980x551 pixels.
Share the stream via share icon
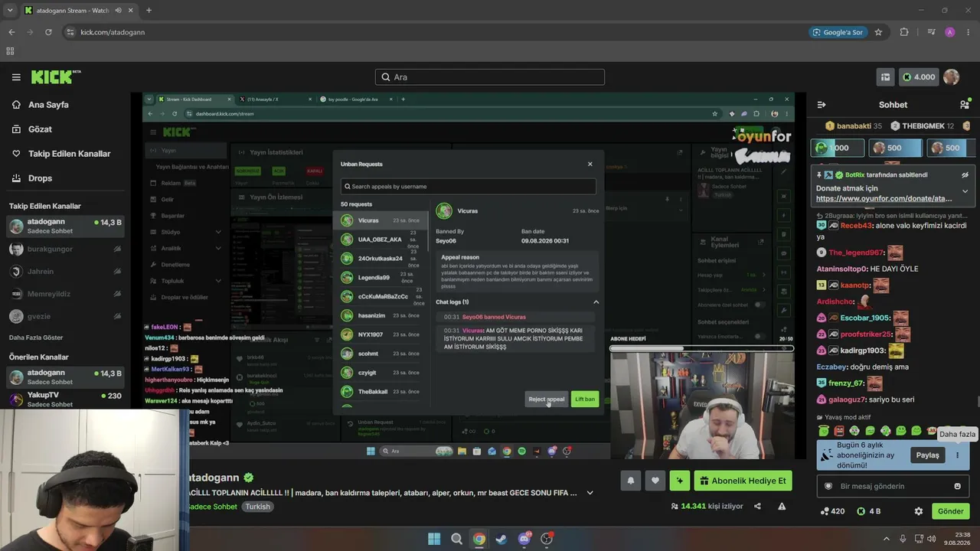pyautogui.click(x=757, y=506)
